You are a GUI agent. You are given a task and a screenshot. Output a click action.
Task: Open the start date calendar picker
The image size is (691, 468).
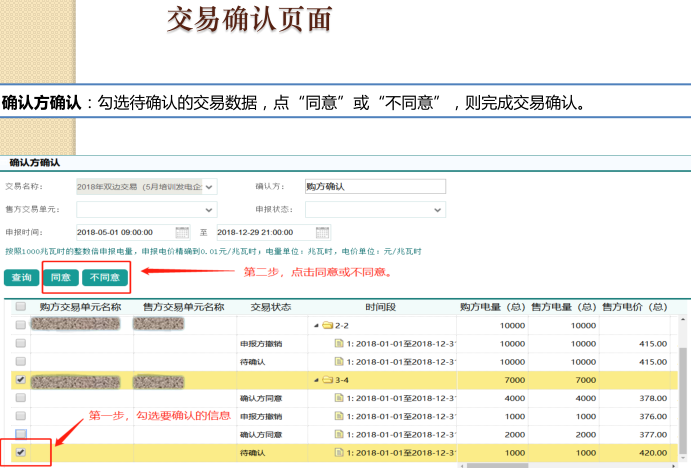click(182, 232)
